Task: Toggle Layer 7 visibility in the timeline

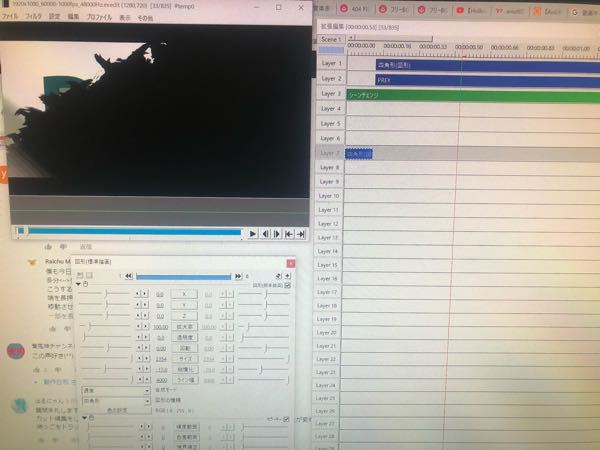Action: coord(331,154)
